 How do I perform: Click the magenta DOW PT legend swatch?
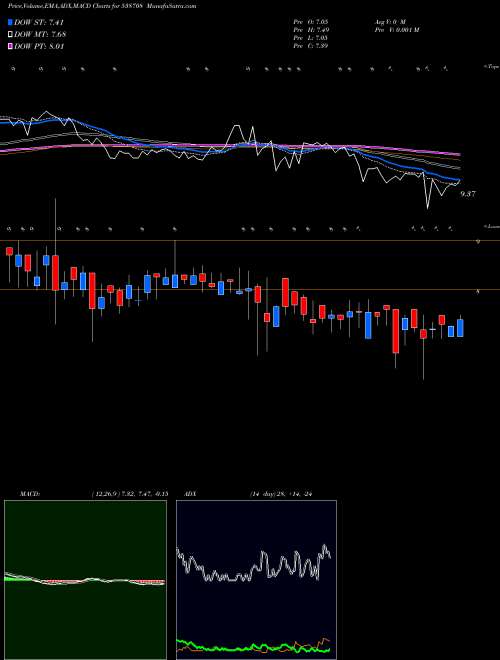click(x=11, y=46)
